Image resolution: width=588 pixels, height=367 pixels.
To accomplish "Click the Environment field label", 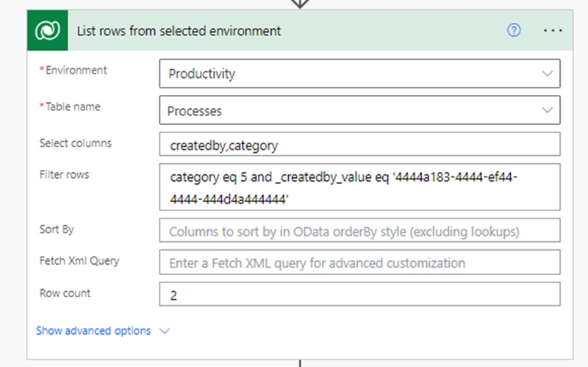I will pyautogui.click(x=76, y=71).
